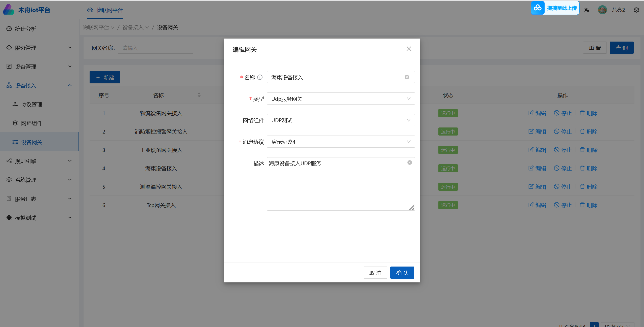Click the 取消 button
The image size is (644, 327).
(375, 273)
